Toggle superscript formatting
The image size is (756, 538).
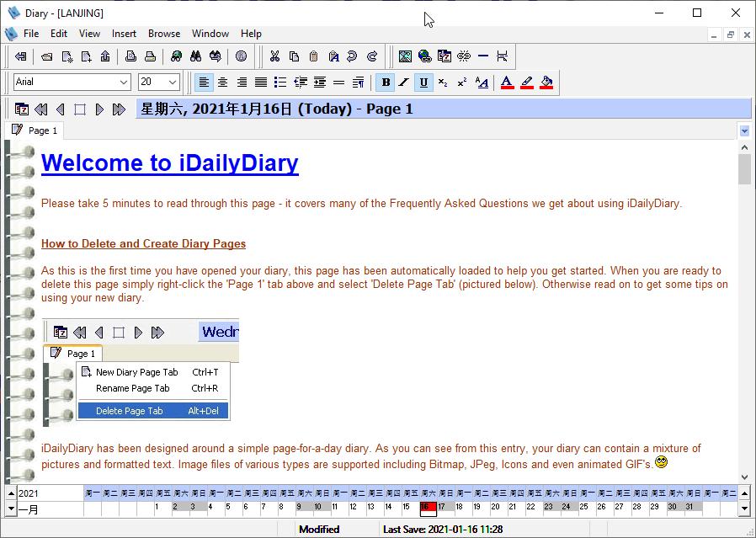[462, 83]
